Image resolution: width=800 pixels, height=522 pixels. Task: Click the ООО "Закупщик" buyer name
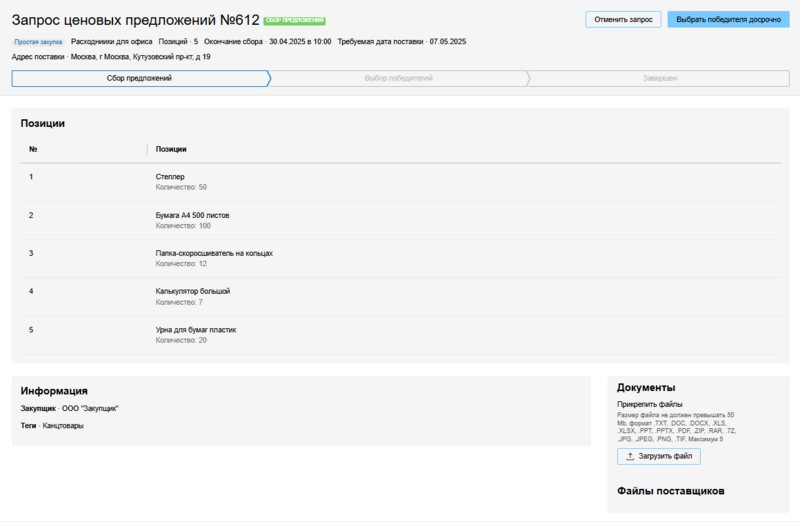coord(90,409)
